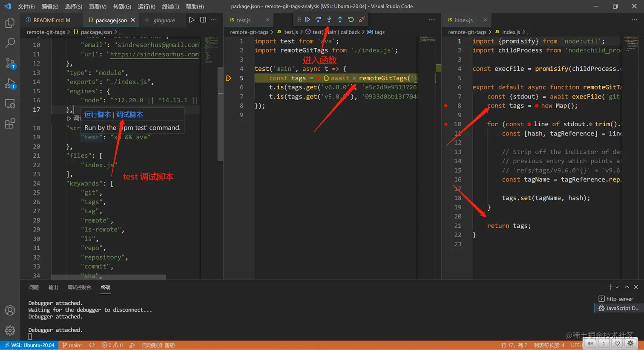Open the Run menu
Viewport: 644px width, 350px height.
click(x=146, y=6)
